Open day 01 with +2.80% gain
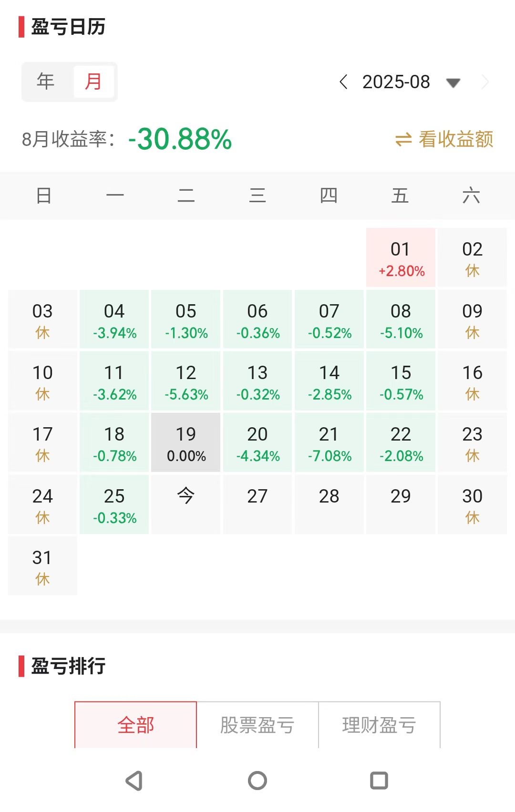Image resolution: width=515 pixels, height=812 pixels. (401, 258)
